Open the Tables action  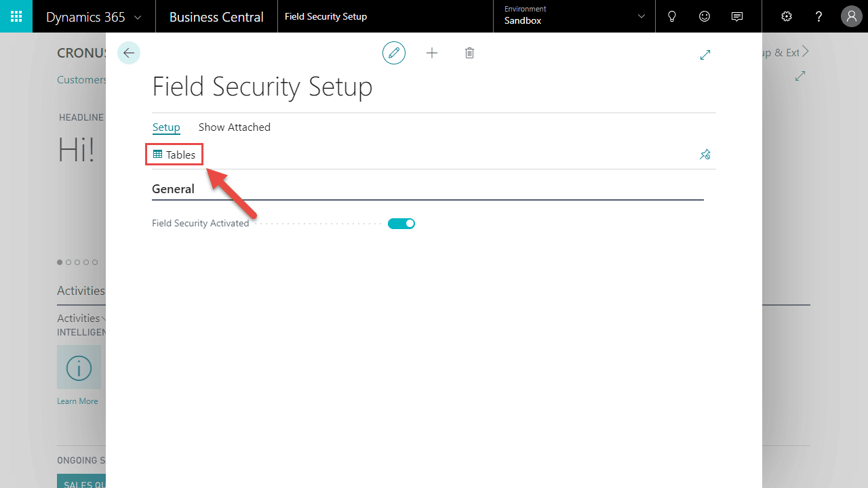click(x=174, y=155)
